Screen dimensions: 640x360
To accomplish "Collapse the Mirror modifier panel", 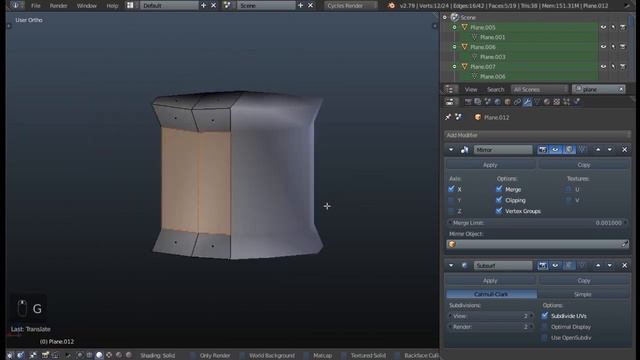I will (x=451, y=150).
